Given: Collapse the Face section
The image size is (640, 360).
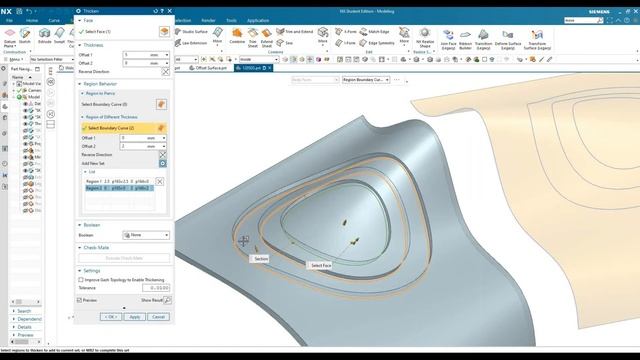Looking at the screenshot, I should tap(80, 20).
